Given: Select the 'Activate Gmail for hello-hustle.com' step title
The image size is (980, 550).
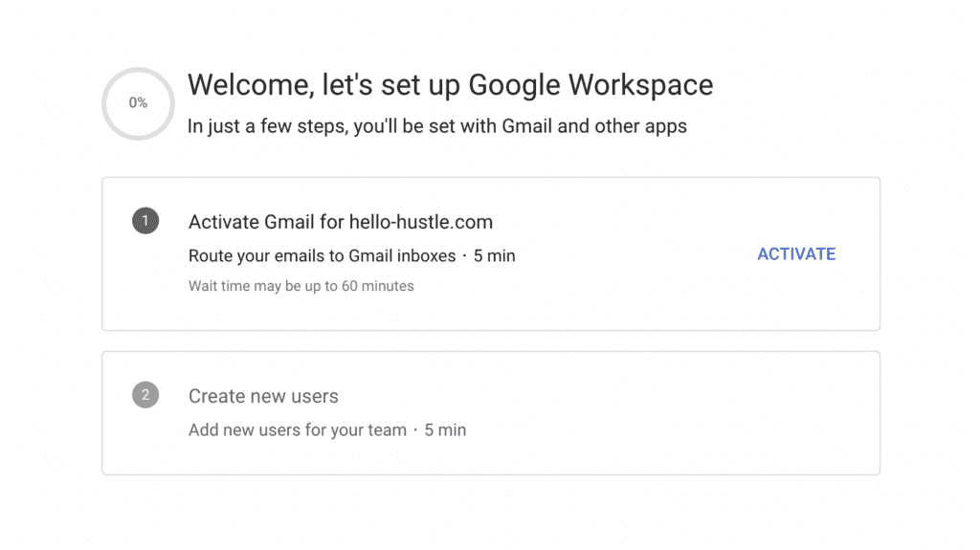Looking at the screenshot, I should [340, 222].
